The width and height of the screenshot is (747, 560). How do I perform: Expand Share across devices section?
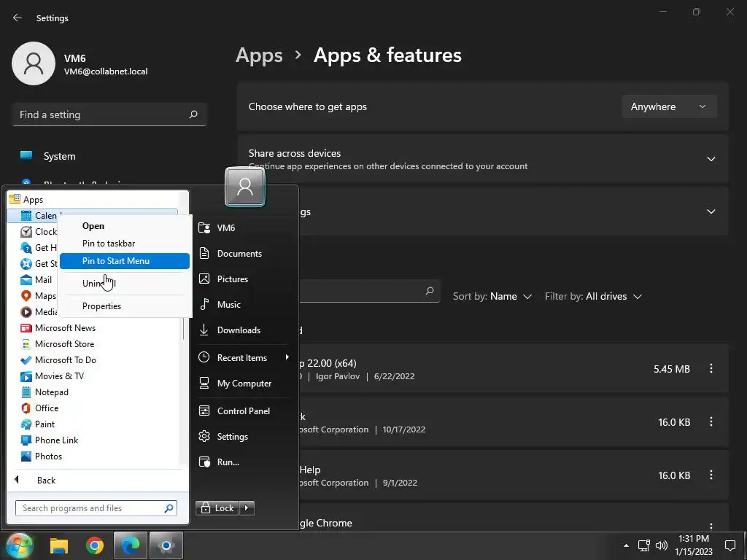pyautogui.click(x=711, y=159)
